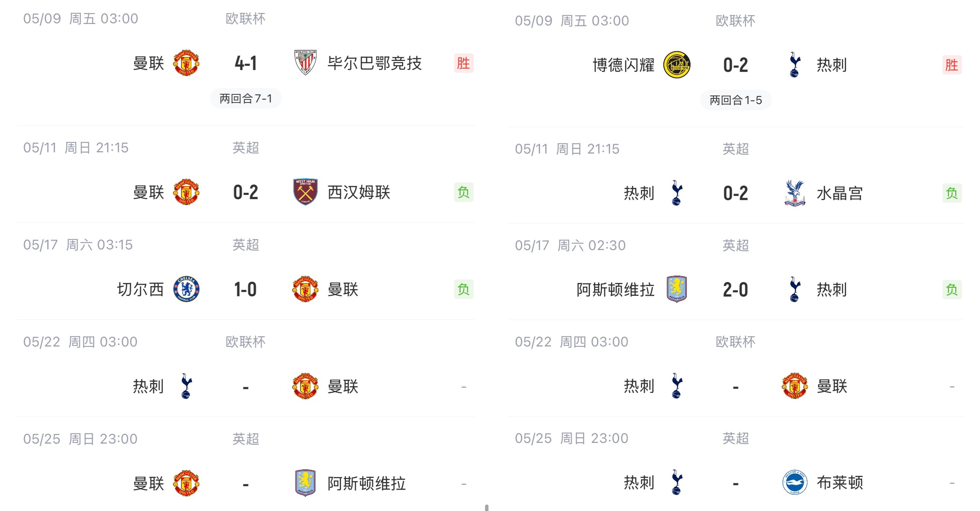Select team name 布莱顿
Screen dimensions: 980x511
840,482
